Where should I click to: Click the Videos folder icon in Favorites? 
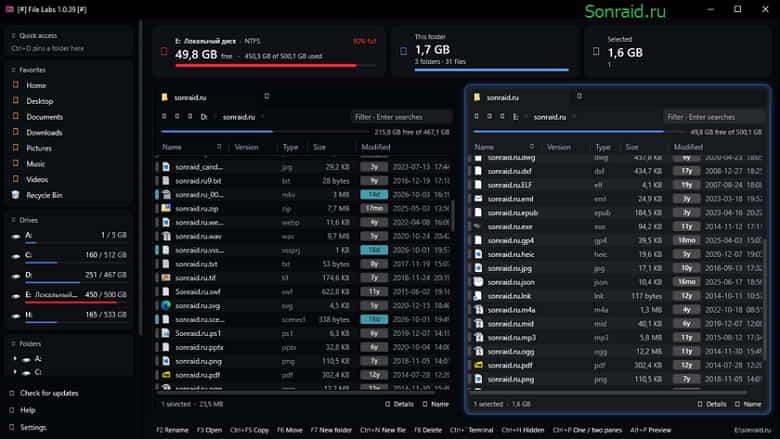15,179
